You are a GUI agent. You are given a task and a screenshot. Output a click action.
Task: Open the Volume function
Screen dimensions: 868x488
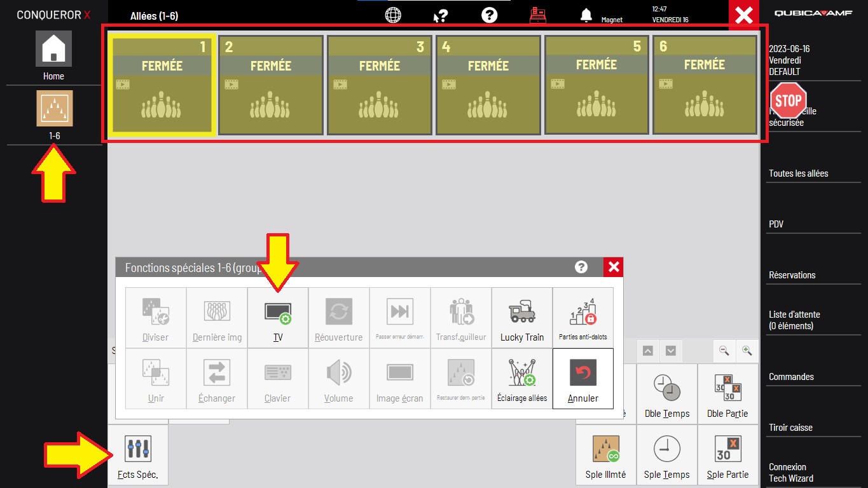(x=339, y=379)
